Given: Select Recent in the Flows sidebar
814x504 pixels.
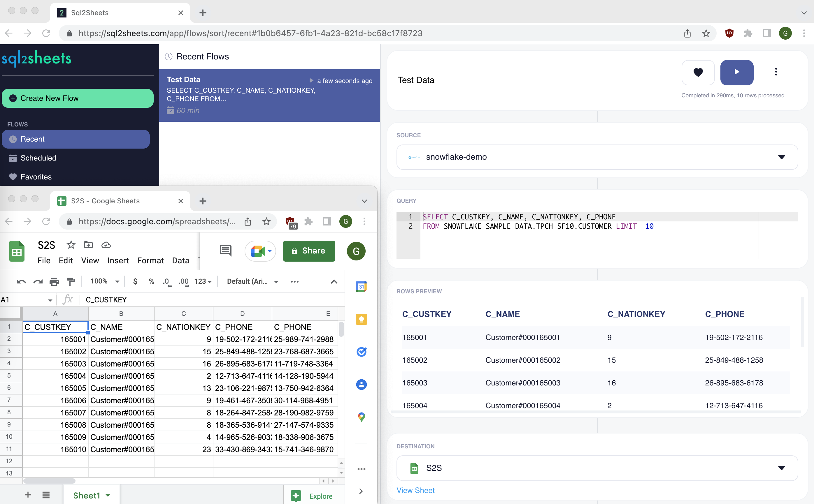Looking at the screenshot, I should tap(76, 139).
